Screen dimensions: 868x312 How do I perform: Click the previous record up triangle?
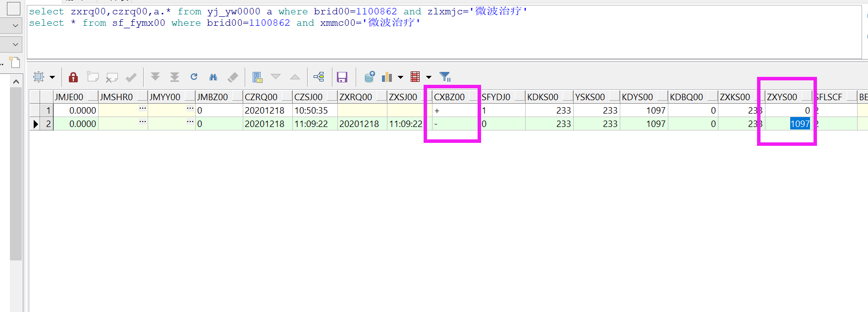point(295,77)
